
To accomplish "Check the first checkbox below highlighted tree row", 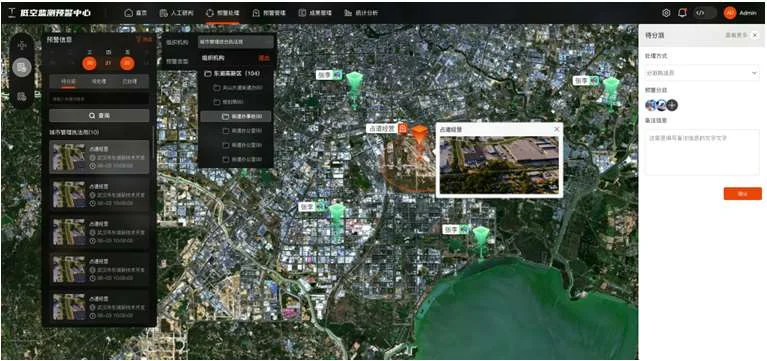I will (x=226, y=131).
